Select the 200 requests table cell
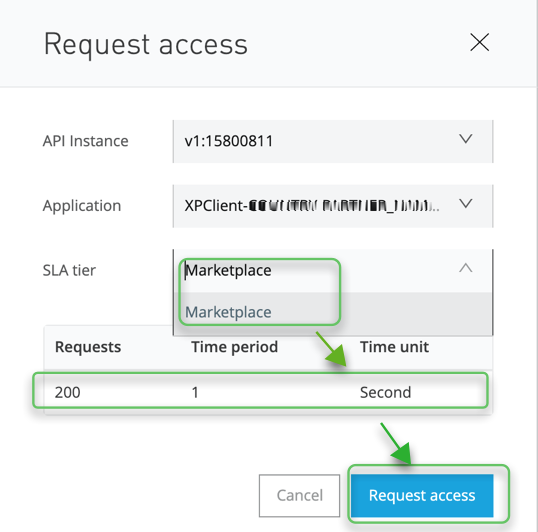This screenshot has width=538, height=532. (x=68, y=392)
